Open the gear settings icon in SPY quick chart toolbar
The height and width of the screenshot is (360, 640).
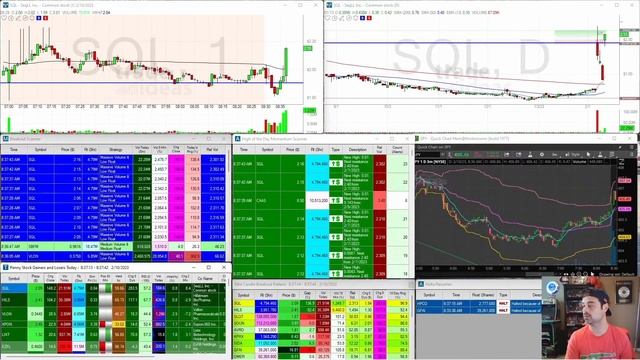point(542,155)
